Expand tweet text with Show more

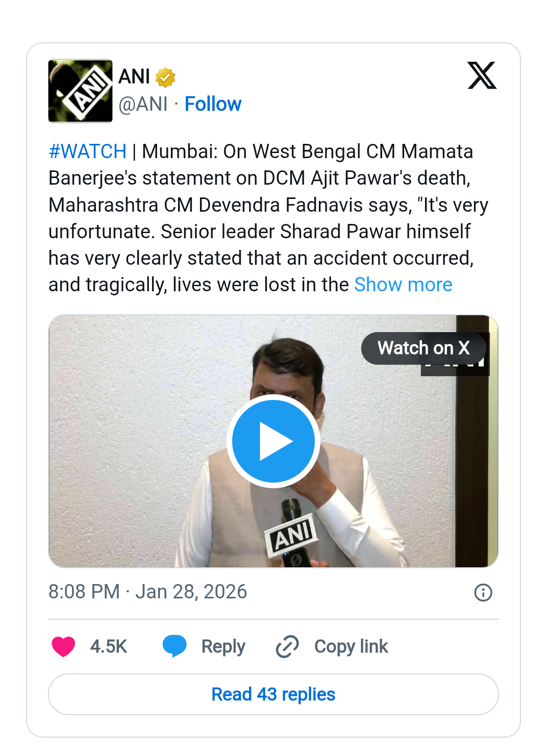pyautogui.click(x=403, y=285)
